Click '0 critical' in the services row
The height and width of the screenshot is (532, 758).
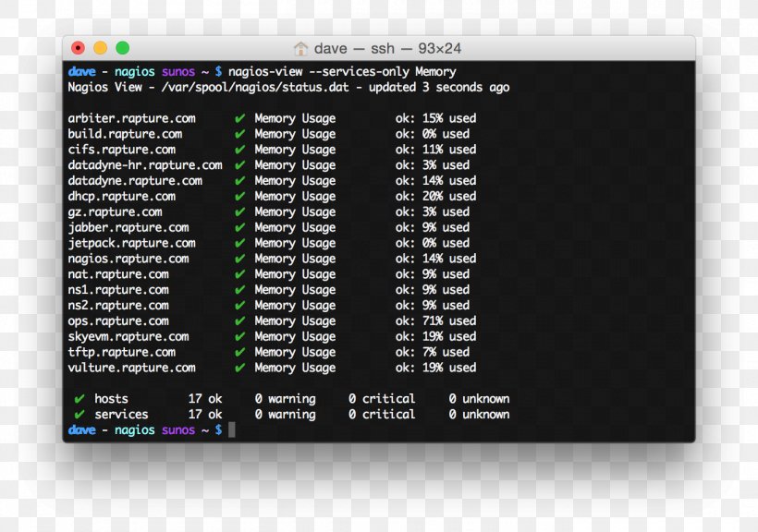coord(382,414)
